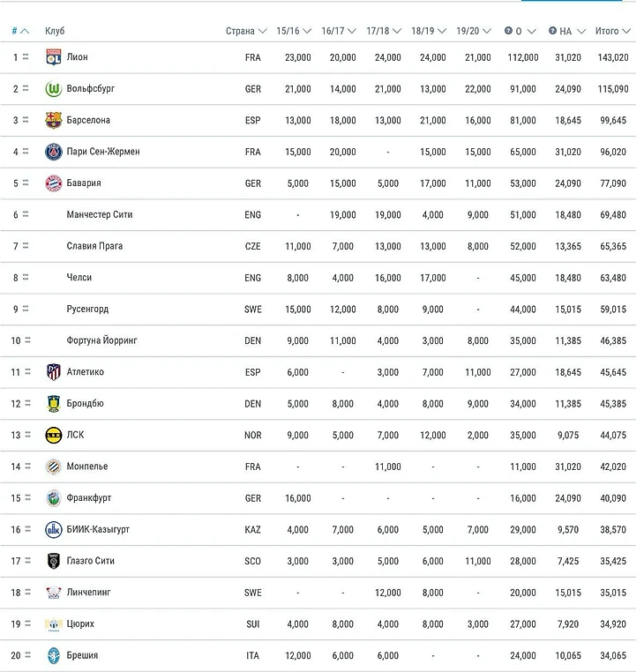
Task: Click the Barcelona club crest
Action: (x=53, y=120)
